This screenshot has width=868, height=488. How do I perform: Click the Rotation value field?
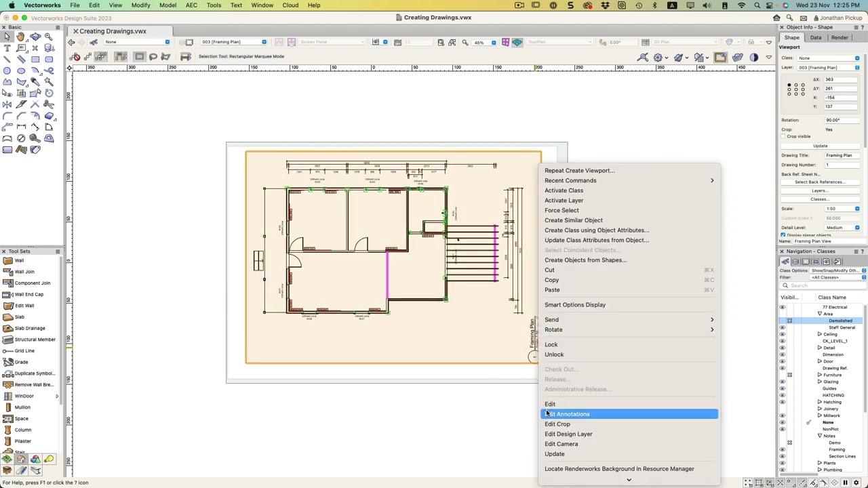point(841,120)
